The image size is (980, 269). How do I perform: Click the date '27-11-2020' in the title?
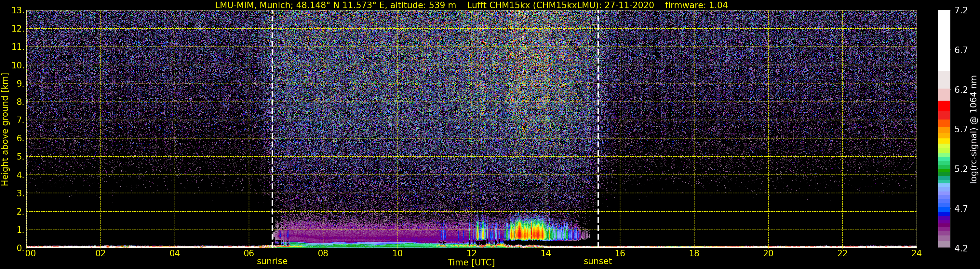[629, 5]
